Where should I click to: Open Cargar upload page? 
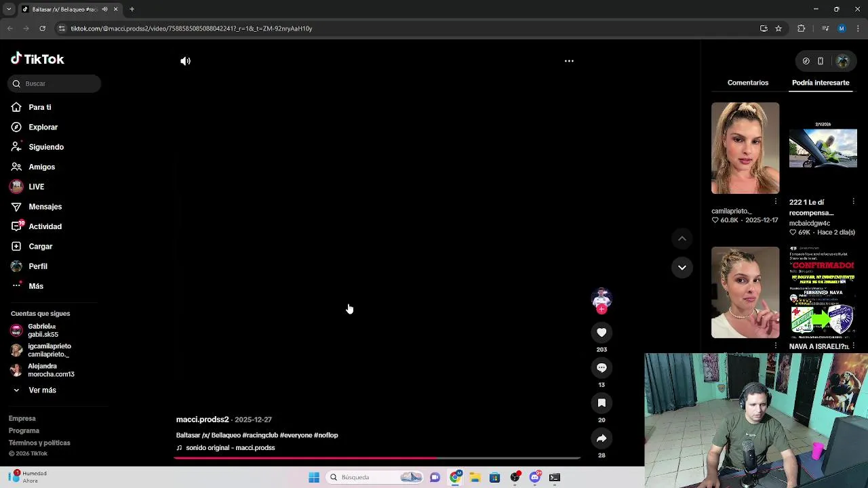(40, 246)
